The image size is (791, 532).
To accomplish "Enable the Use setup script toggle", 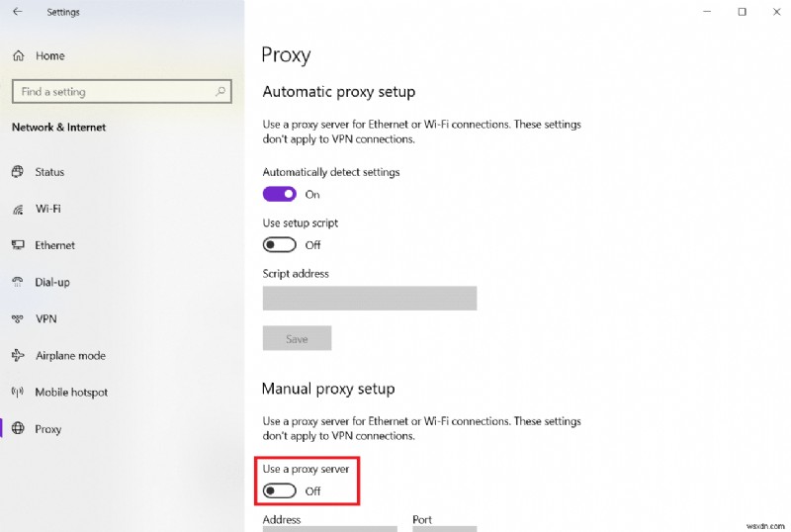I will point(280,244).
